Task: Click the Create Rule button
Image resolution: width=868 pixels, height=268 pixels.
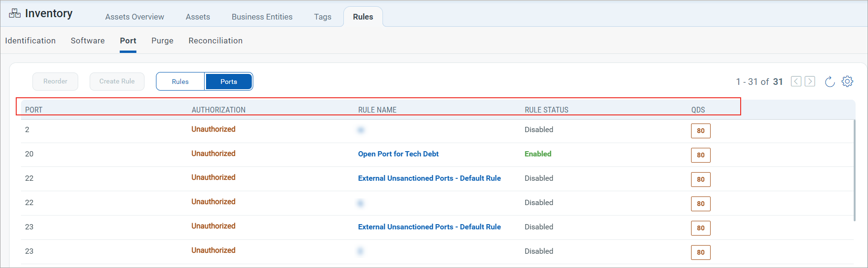Action: [x=117, y=82]
